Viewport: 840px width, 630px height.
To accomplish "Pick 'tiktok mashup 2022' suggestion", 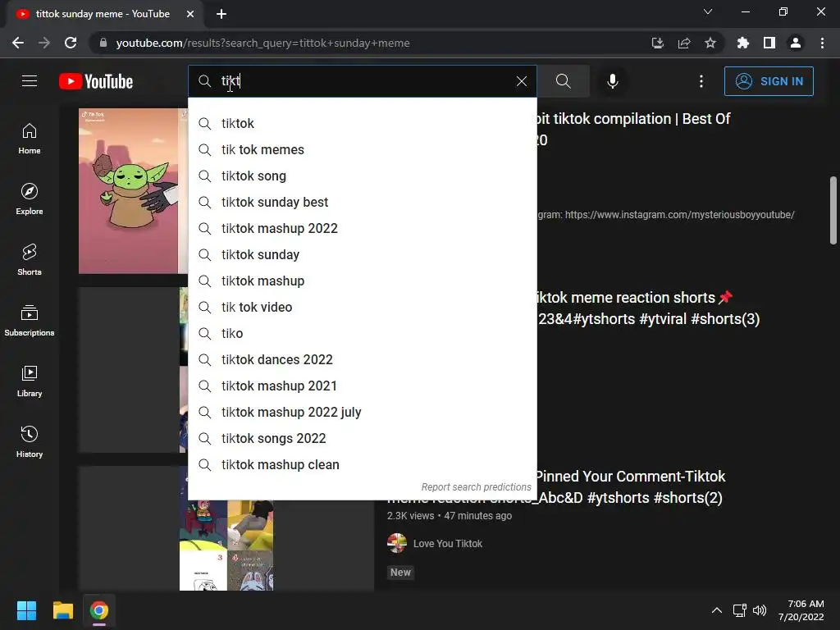I will tap(362, 228).
